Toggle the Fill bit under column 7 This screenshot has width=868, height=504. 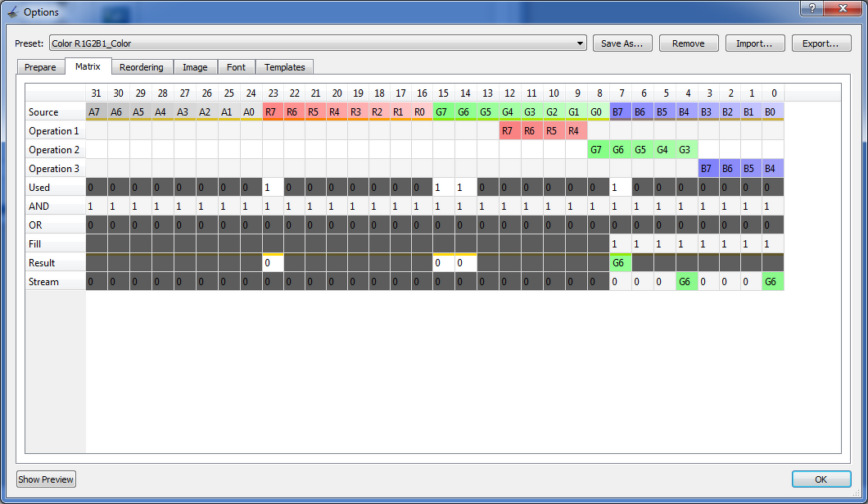[621, 243]
